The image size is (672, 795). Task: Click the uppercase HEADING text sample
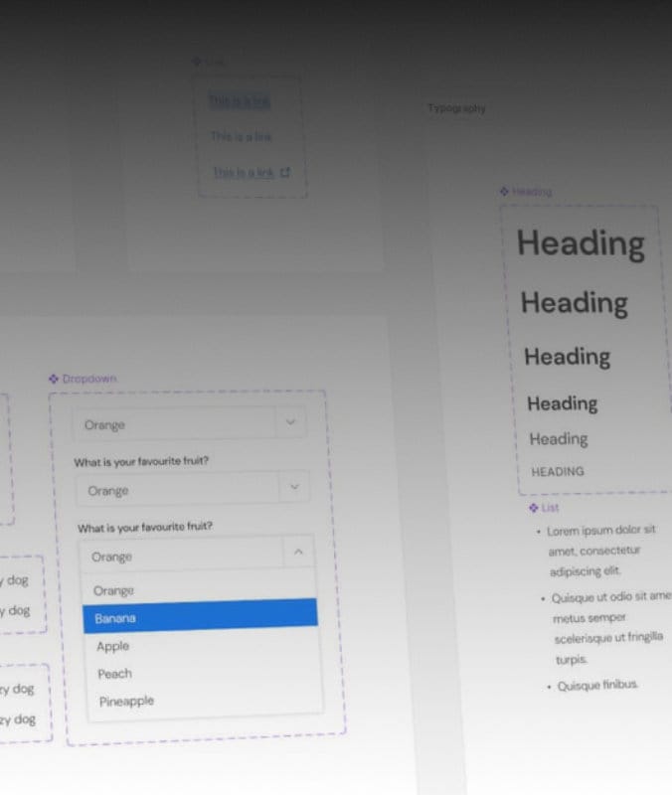click(558, 472)
